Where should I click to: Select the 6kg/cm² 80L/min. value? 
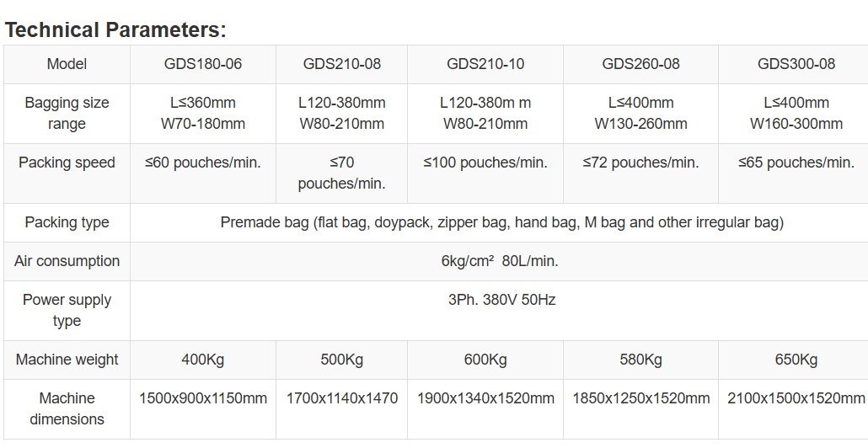500,261
